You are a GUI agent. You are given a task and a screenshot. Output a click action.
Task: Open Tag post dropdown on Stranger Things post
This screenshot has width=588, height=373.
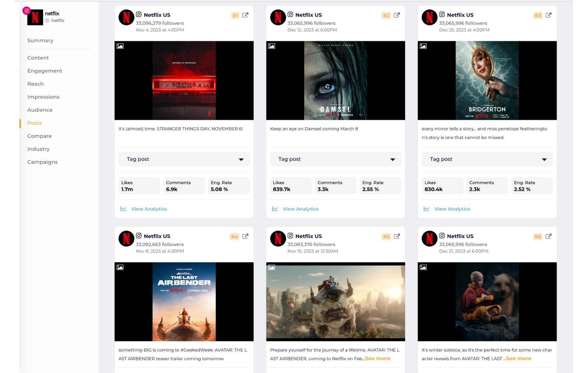click(184, 159)
